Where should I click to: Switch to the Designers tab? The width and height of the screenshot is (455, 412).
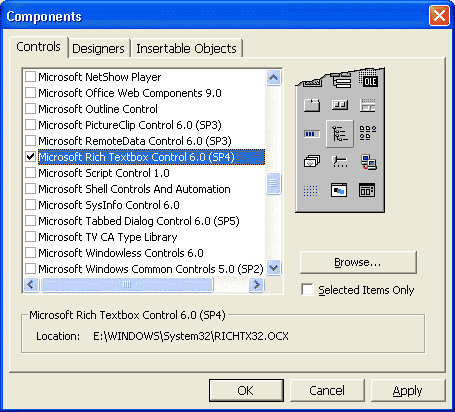click(98, 49)
